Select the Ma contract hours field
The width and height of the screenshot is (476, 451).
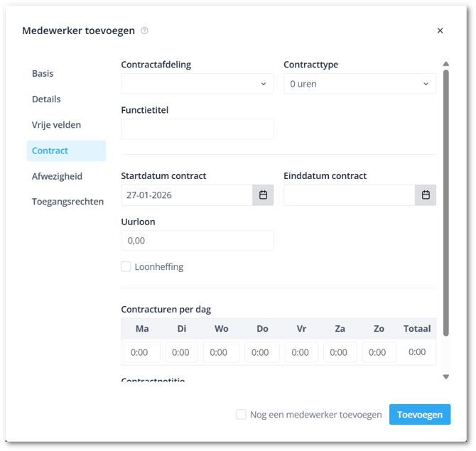pyautogui.click(x=142, y=352)
